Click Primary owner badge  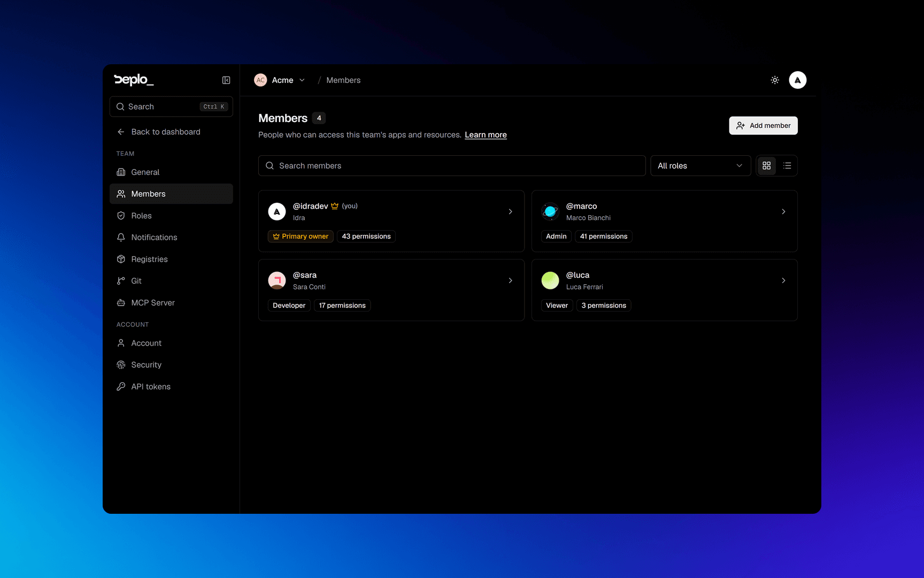click(x=301, y=237)
